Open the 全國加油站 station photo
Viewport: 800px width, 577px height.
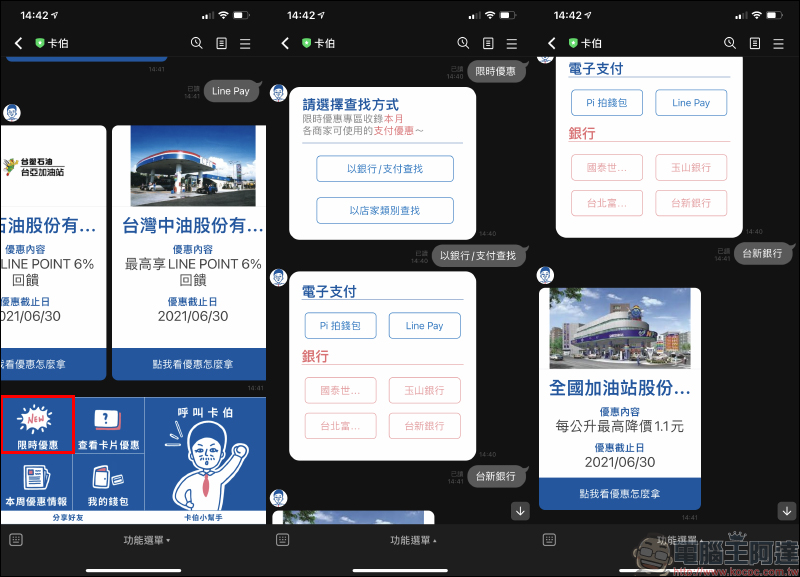click(619, 329)
